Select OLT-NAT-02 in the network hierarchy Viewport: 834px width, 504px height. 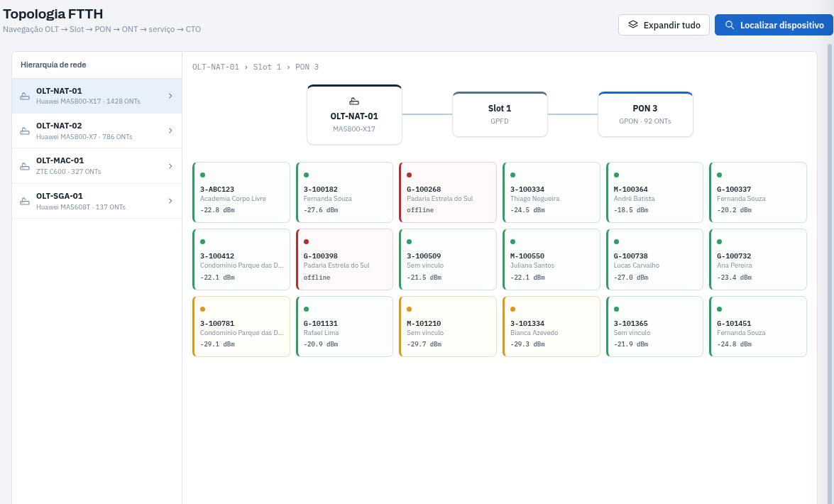tap(97, 131)
